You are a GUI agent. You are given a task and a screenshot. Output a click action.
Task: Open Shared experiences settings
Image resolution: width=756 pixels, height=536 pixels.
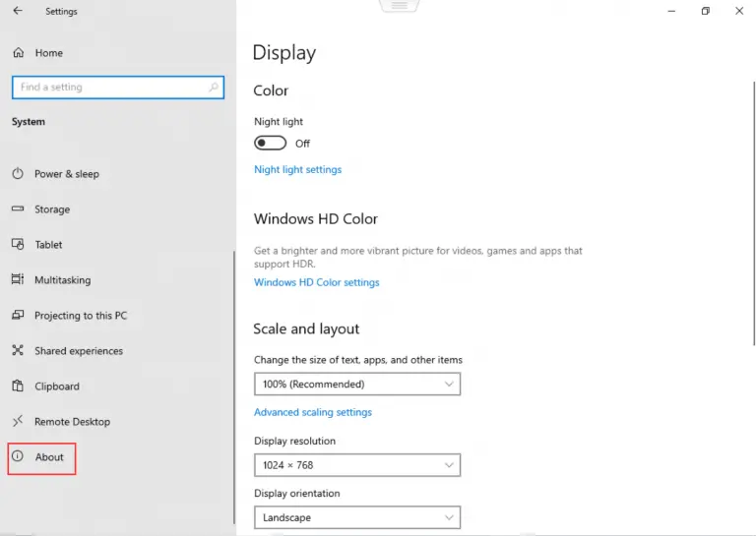[79, 351]
